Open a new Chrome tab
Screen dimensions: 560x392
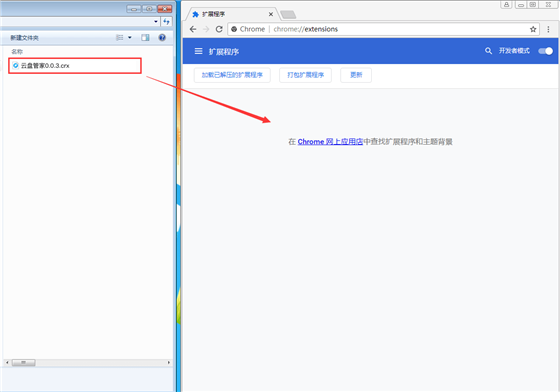point(288,15)
